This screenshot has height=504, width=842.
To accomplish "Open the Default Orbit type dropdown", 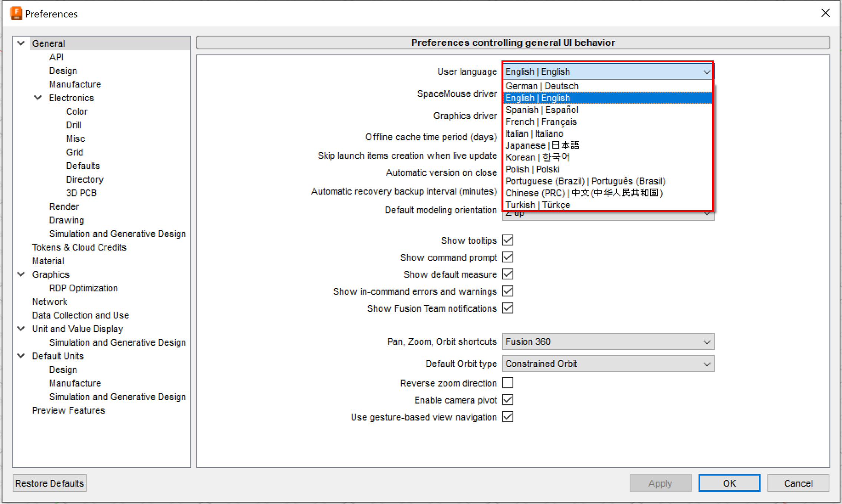I will pyautogui.click(x=608, y=364).
